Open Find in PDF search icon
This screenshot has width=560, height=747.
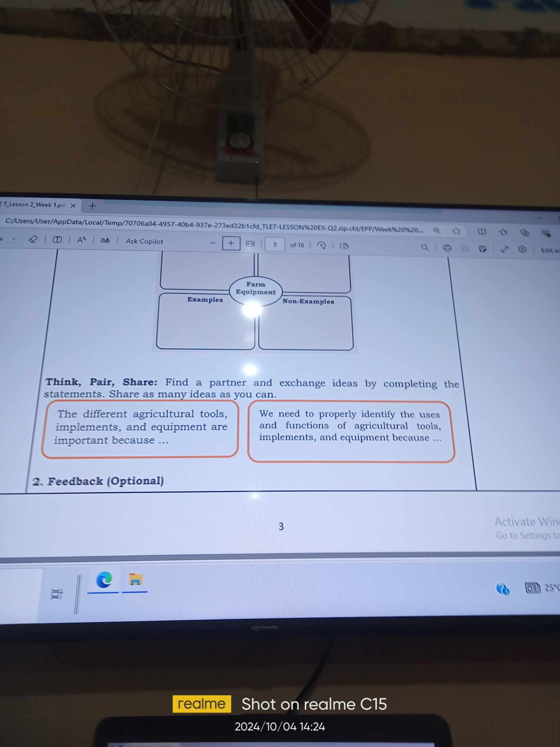pyautogui.click(x=425, y=247)
